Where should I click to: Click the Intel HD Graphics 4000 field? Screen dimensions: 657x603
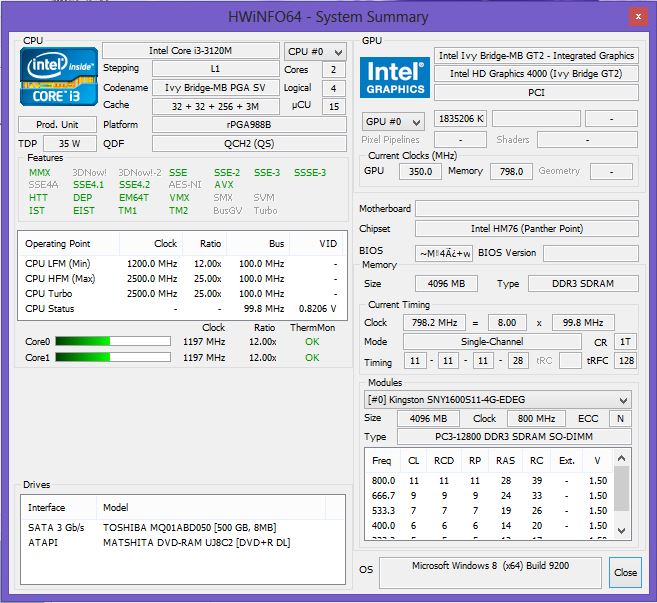tap(536, 74)
